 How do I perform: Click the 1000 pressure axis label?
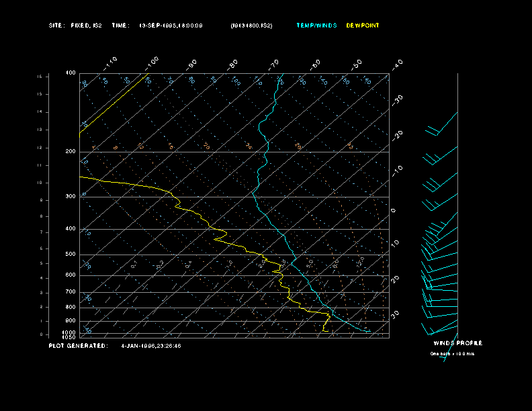point(69,332)
